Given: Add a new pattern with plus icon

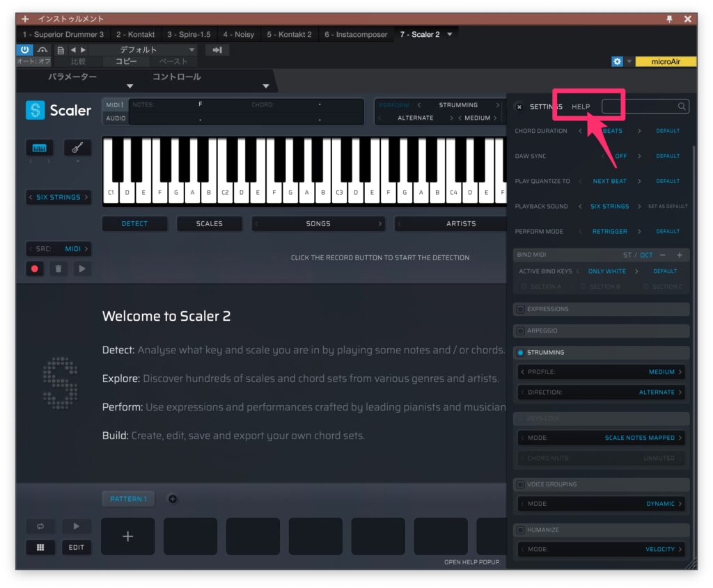Looking at the screenshot, I should pos(173,499).
